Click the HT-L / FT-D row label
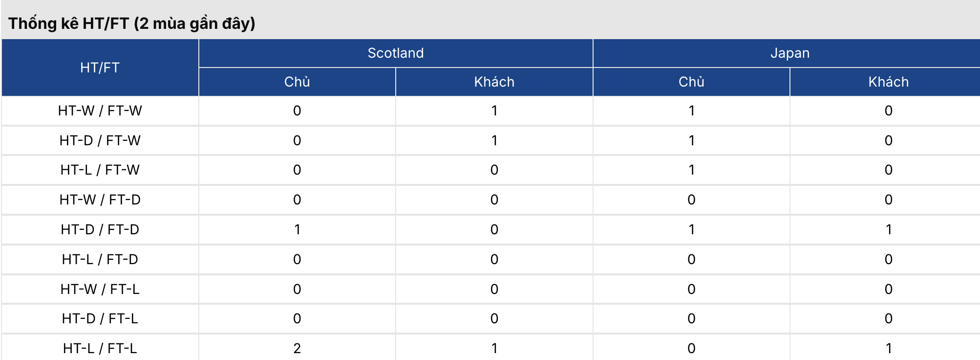The width and height of the screenshot is (980, 360). pos(100,259)
